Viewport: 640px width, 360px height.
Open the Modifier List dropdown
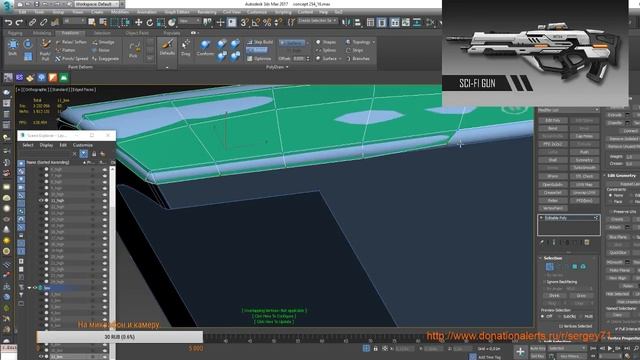coord(568,110)
